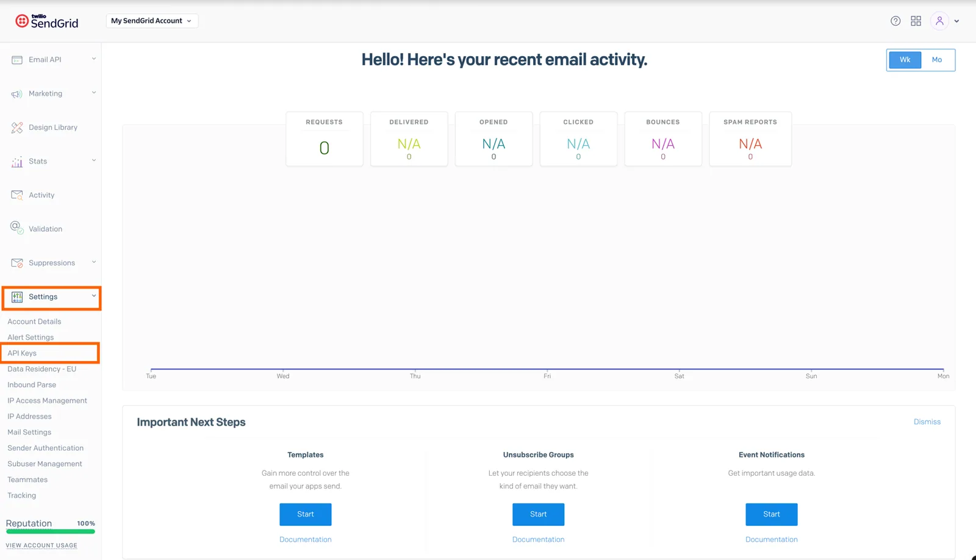Open My SendGrid Account dropdown

[x=152, y=21]
